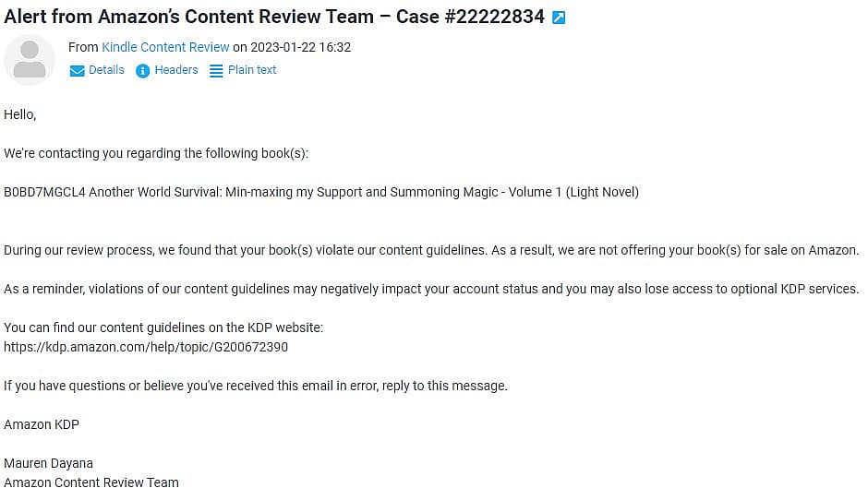868x500 pixels.
Task: Click the info icon beside Headers
Action: pyautogui.click(x=142, y=71)
